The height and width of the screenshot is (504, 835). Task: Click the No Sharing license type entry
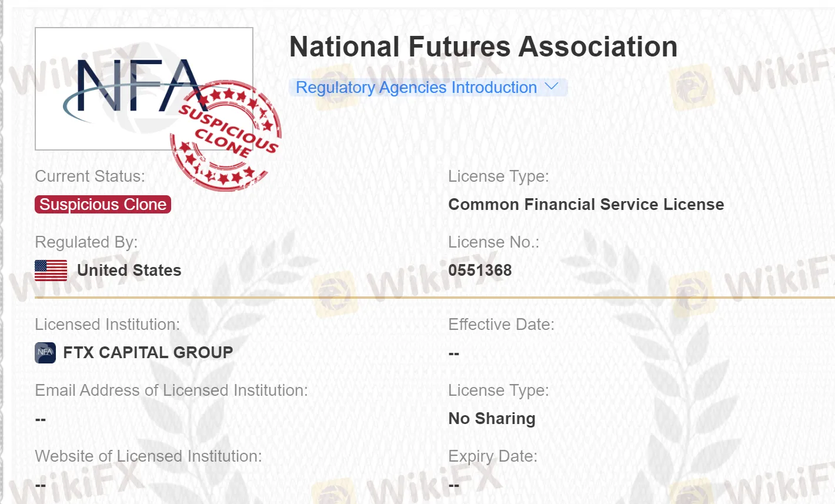click(492, 418)
